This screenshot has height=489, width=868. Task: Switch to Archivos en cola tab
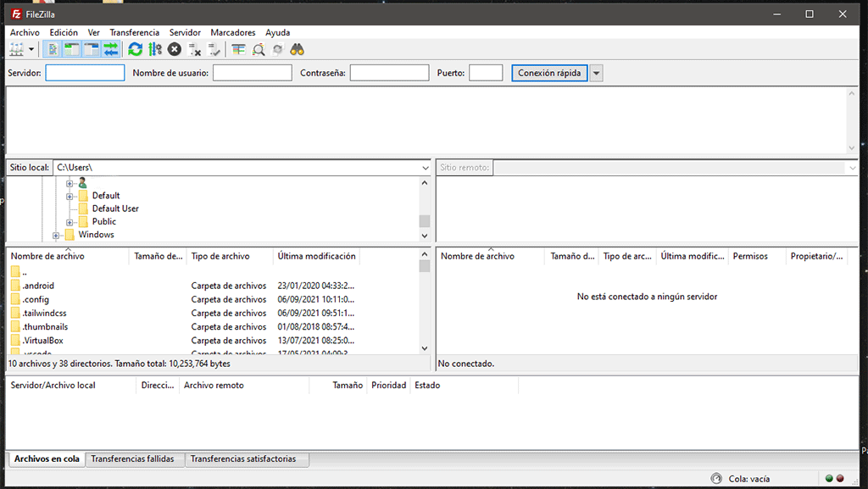[47, 459]
